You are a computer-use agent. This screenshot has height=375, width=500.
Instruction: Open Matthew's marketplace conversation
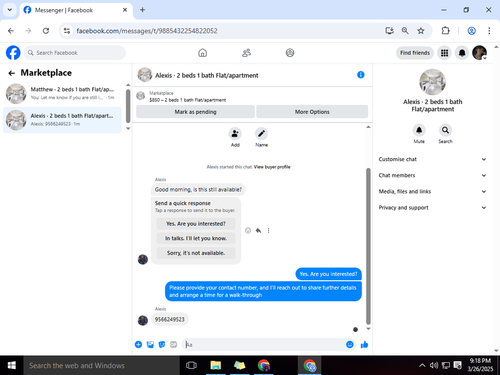[x=62, y=93]
